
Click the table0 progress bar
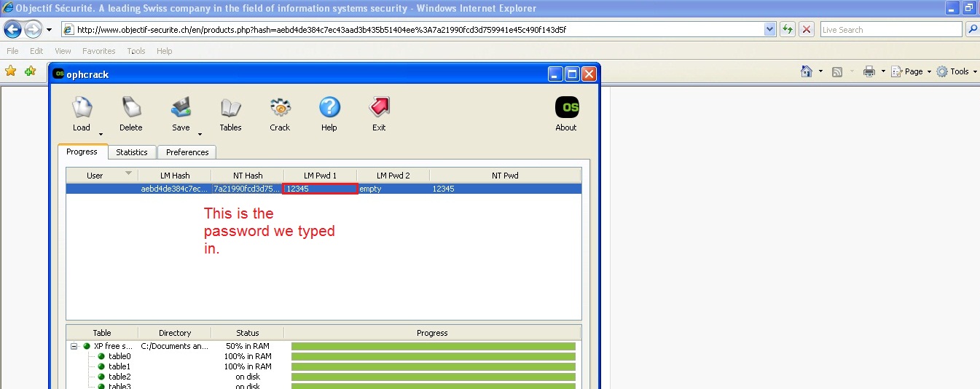tap(434, 356)
